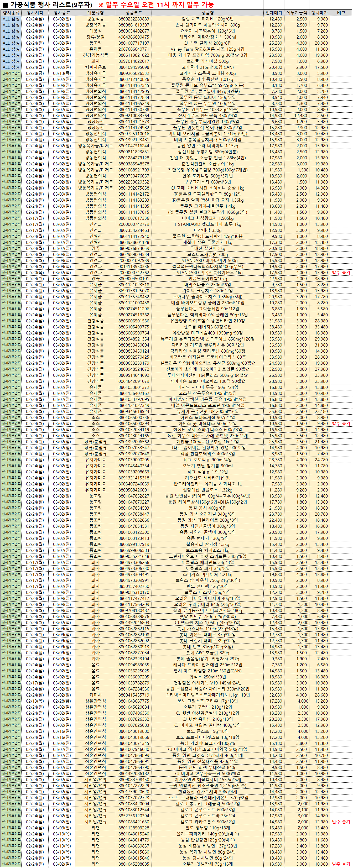Select cell 카이막 크림치즈 180g*2입

point(208,291)
